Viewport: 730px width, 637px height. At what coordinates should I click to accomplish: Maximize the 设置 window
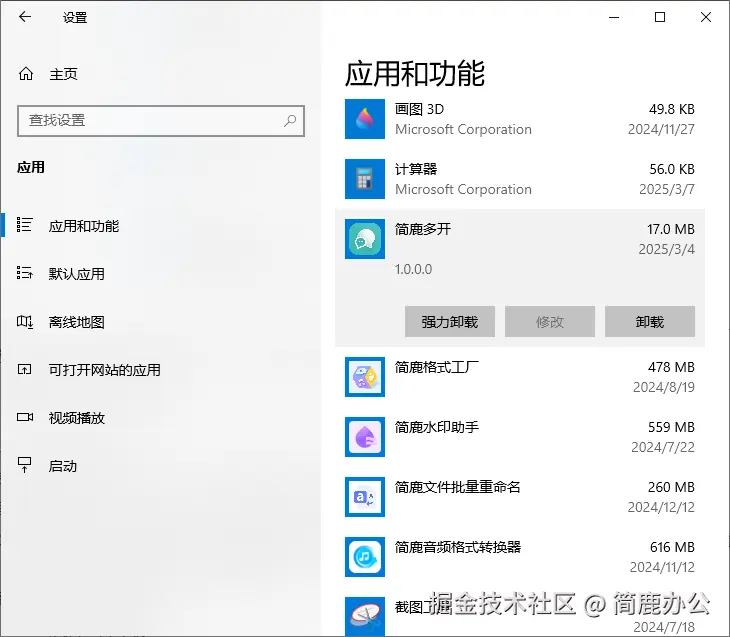pos(660,17)
